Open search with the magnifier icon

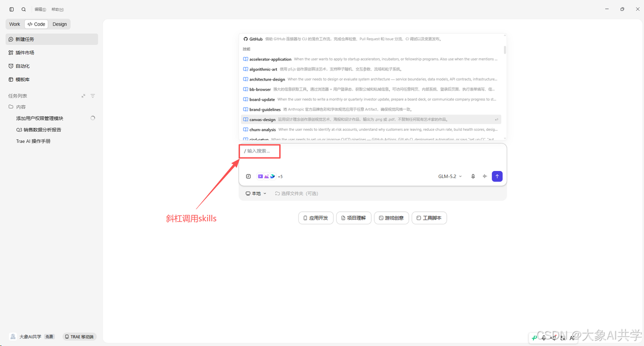pos(24,9)
